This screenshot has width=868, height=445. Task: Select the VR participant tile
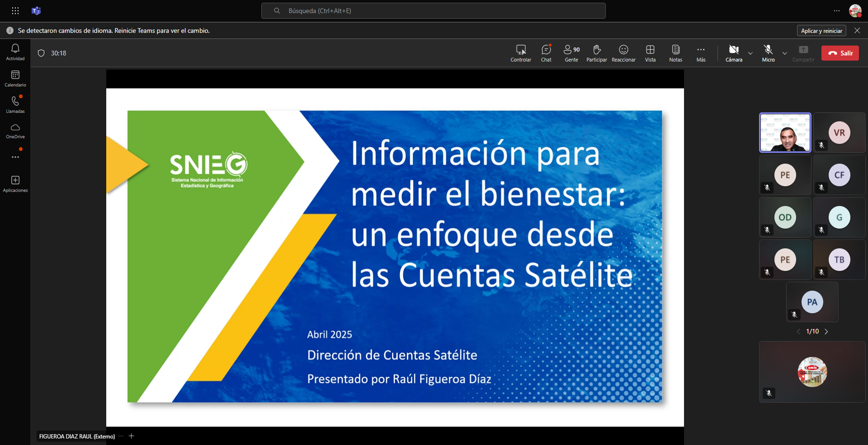pyautogui.click(x=840, y=132)
